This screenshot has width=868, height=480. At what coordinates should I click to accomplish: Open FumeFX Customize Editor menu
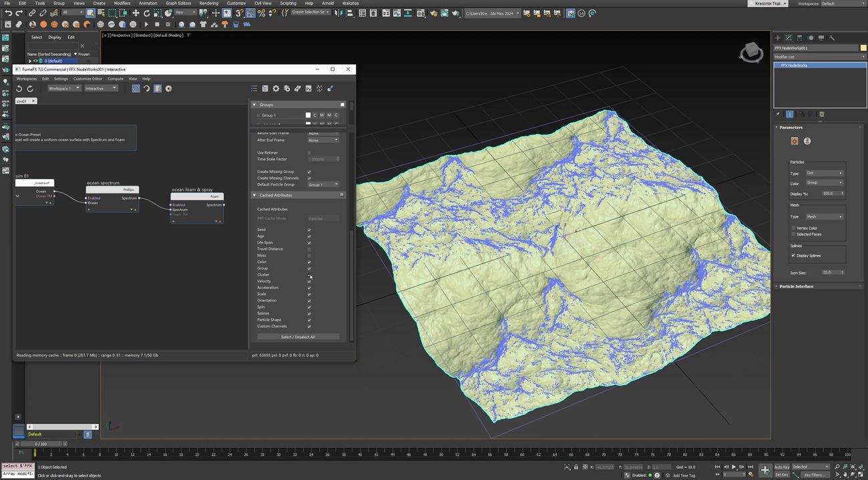tap(88, 79)
